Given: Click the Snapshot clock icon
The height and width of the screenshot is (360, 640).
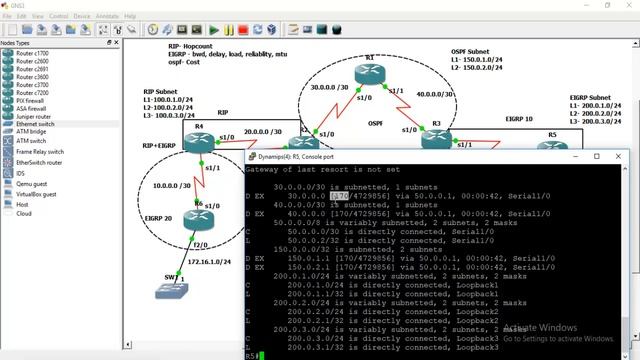Looking at the screenshot, I should [x=153, y=30].
